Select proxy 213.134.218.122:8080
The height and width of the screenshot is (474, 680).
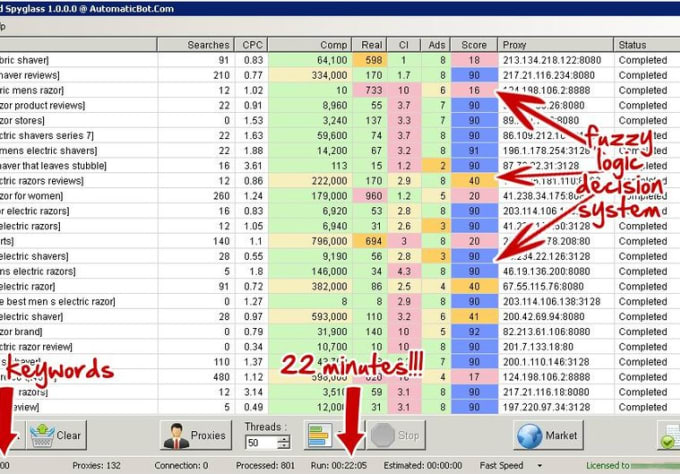click(552, 60)
